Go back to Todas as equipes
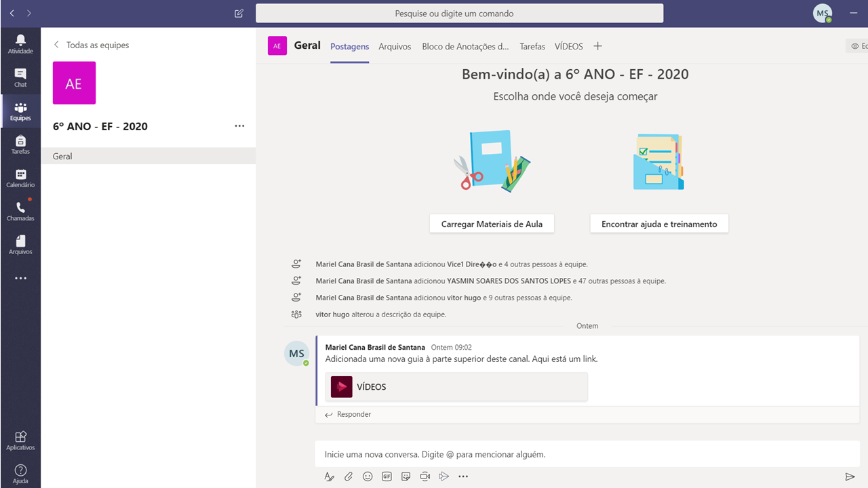The height and width of the screenshot is (488, 868). pos(91,45)
